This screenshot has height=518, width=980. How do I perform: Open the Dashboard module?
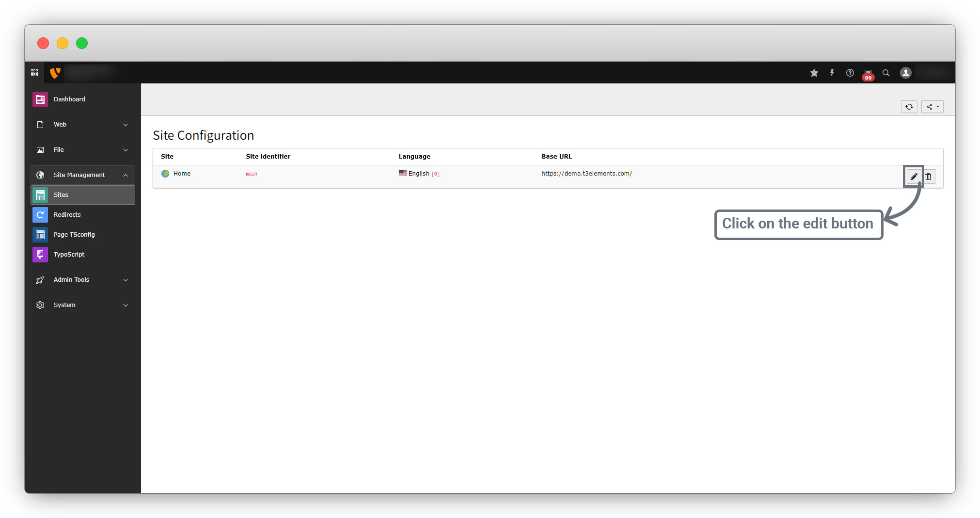pyautogui.click(x=69, y=99)
